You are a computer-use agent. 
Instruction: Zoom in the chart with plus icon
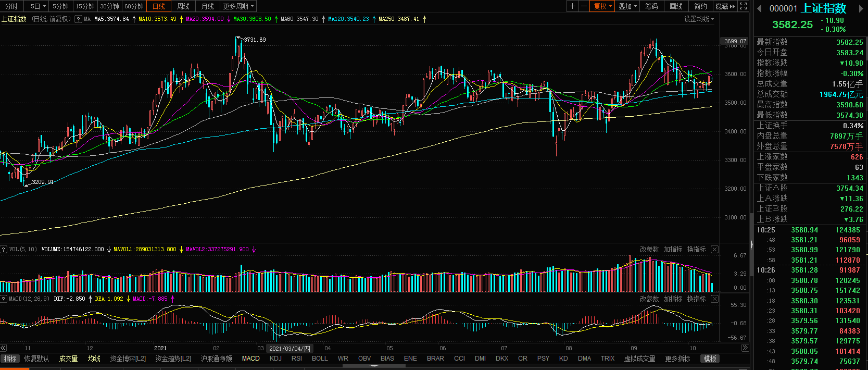[x=572, y=6]
